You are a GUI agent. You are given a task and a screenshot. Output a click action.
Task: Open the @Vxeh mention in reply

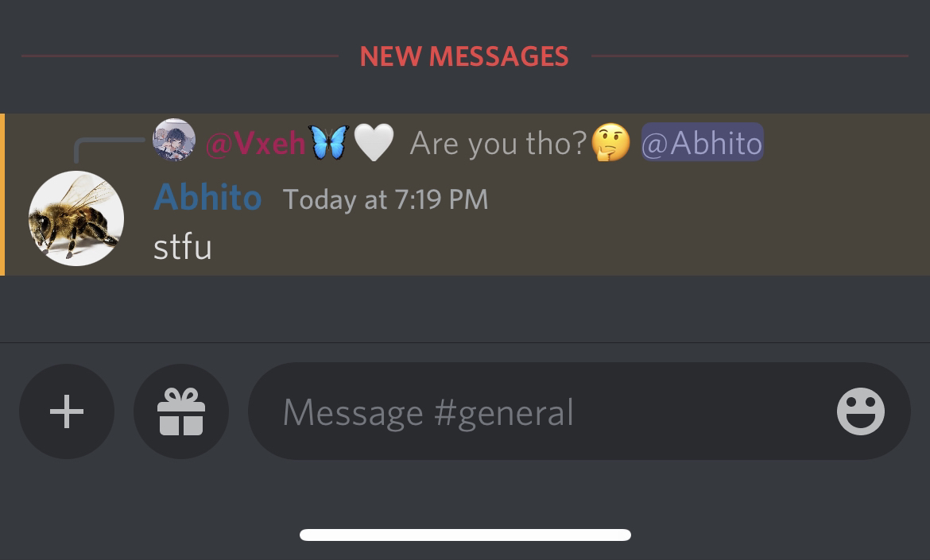[x=256, y=143]
